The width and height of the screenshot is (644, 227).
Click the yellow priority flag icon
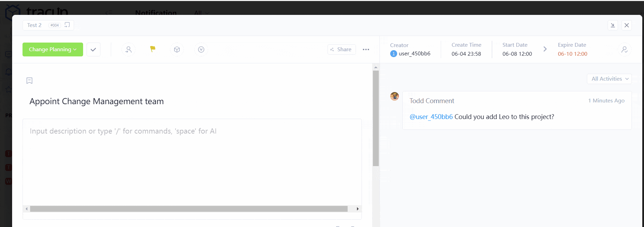153,49
